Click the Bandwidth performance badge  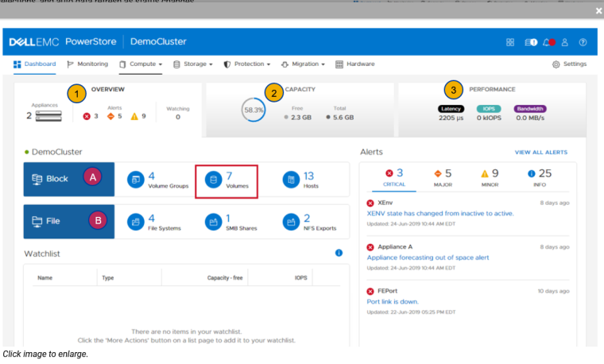pyautogui.click(x=530, y=109)
